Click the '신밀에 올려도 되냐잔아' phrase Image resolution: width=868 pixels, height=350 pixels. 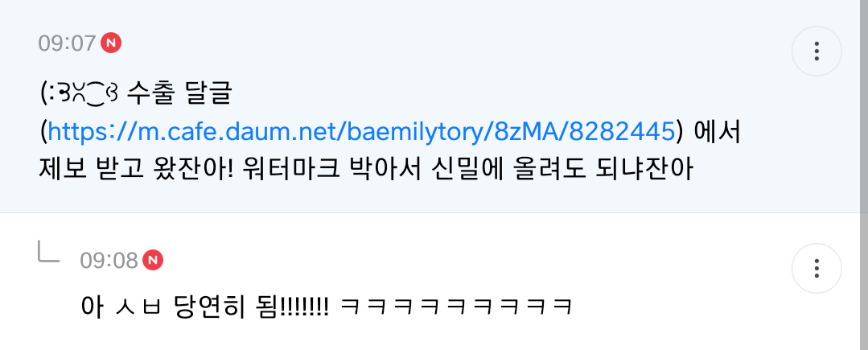562,170
